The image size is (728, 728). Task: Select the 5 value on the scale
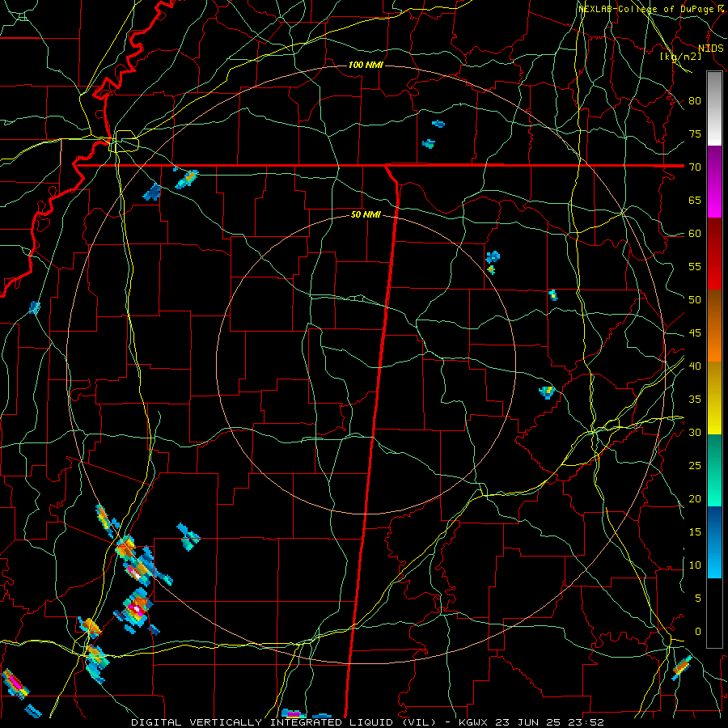[x=698, y=599]
